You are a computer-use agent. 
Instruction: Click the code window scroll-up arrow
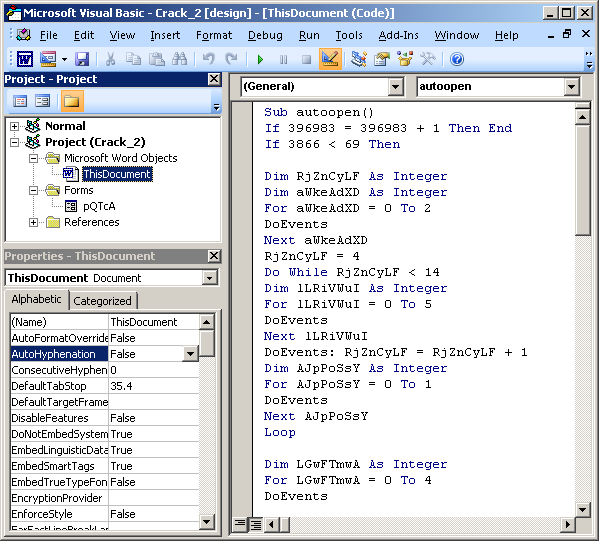583,116
